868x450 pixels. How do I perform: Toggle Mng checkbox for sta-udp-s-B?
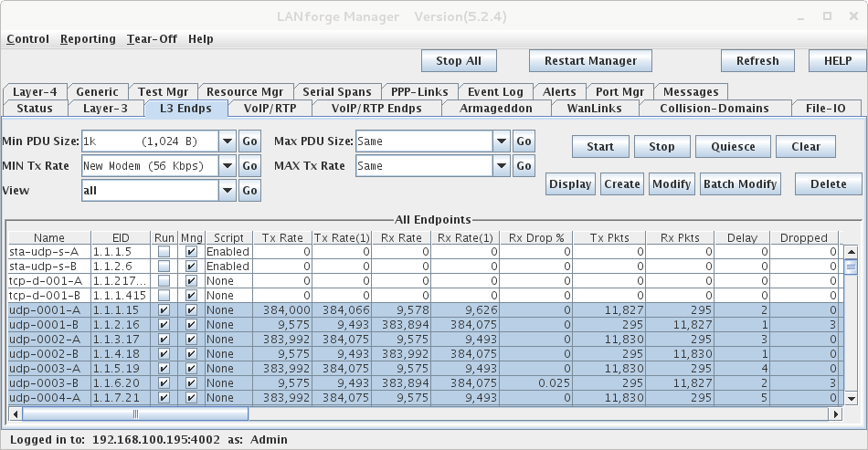pyautogui.click(x=191, y=266)
